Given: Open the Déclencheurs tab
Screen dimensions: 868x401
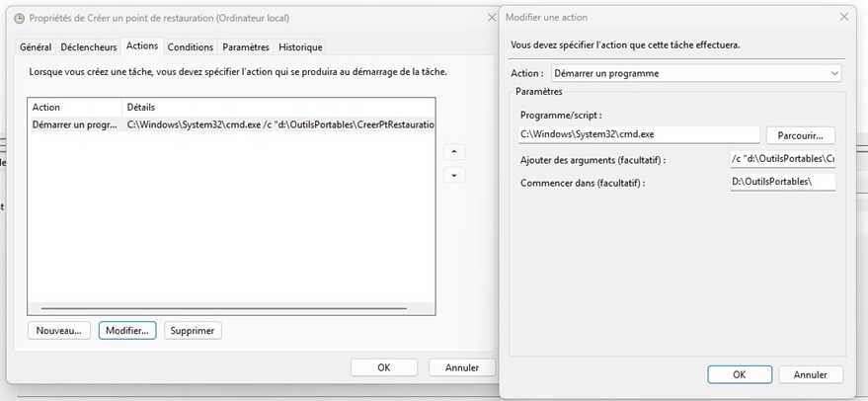Looking at the screenshot, I should (x=88, y=46).
